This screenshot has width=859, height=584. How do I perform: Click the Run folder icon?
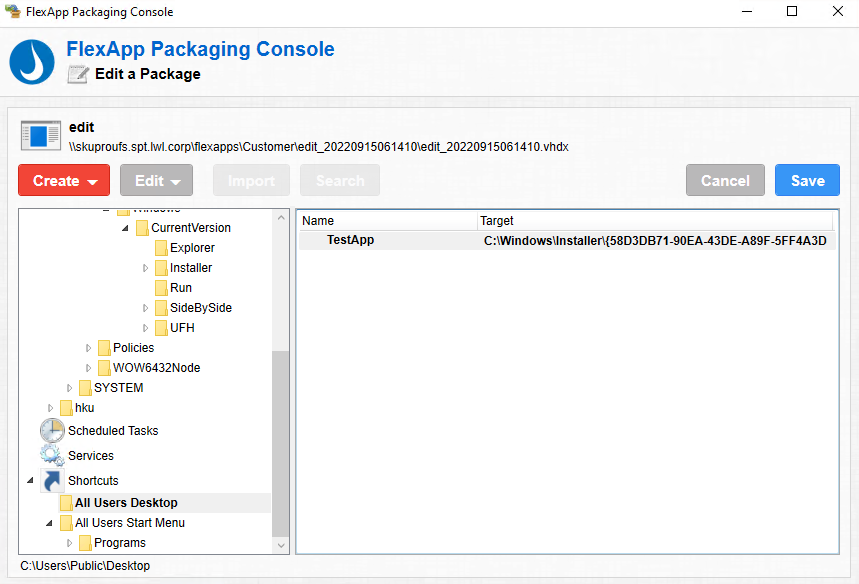[x=161, y=288]
